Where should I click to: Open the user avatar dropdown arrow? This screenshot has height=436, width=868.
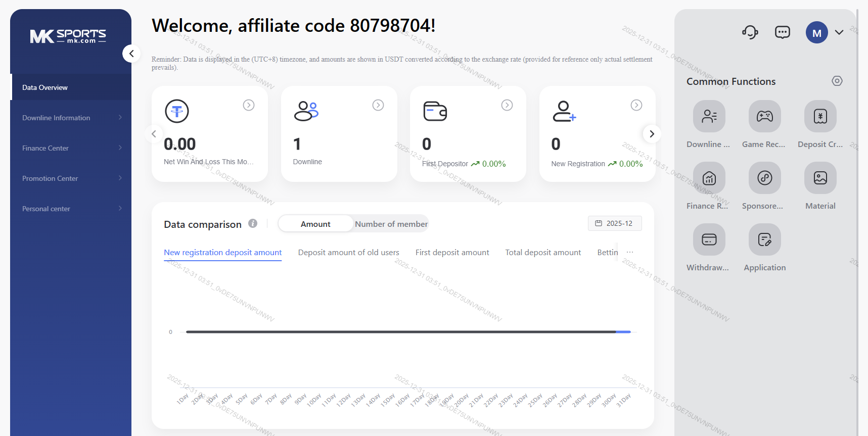point(839,33)
